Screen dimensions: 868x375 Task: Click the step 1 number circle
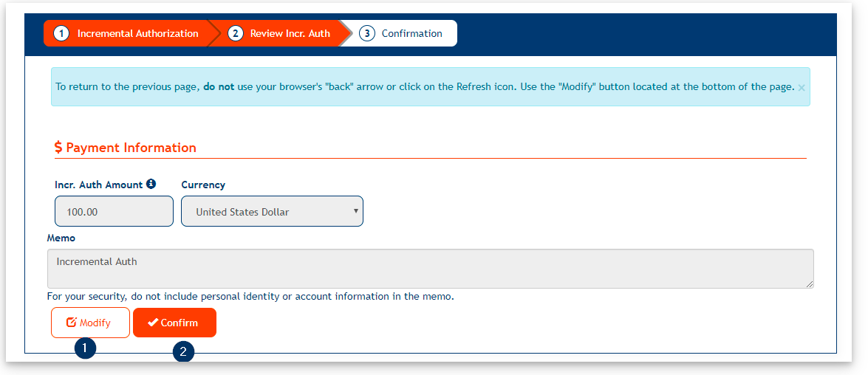click(62, 33)
